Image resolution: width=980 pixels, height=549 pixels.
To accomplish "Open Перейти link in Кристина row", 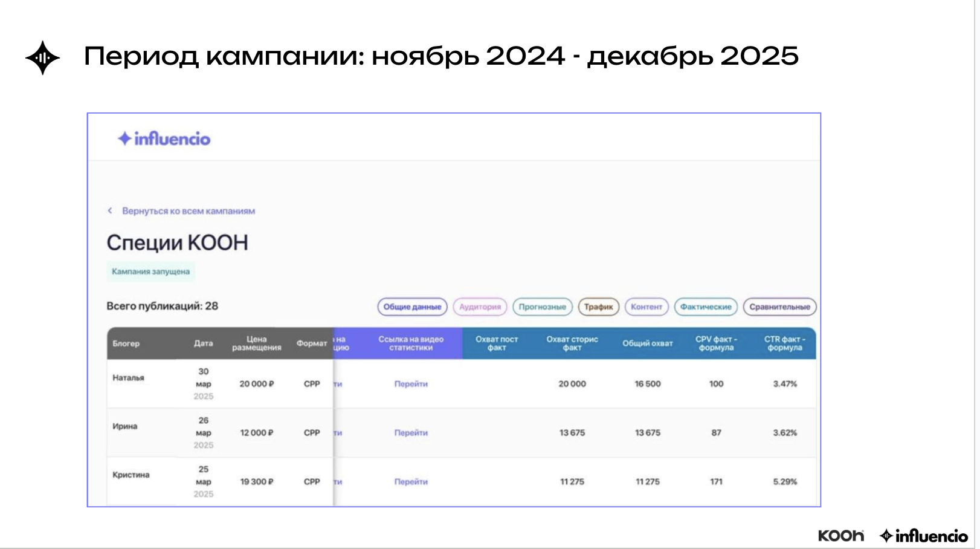I will point(411,482).
